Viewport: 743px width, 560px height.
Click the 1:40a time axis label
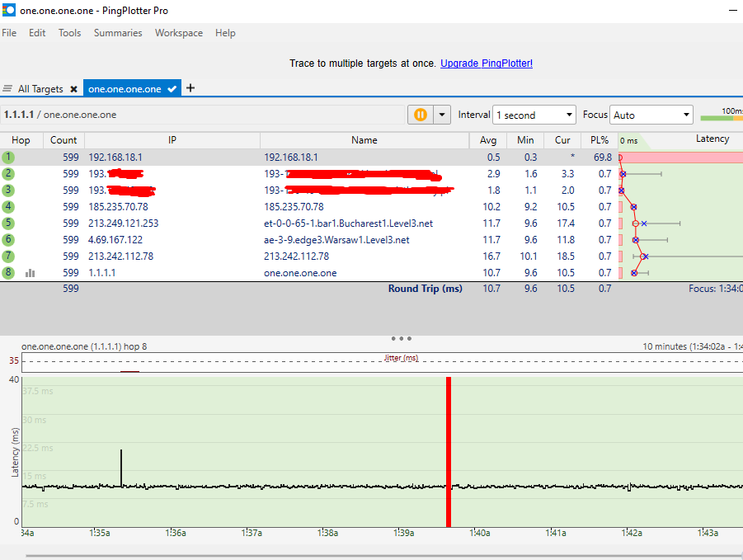480,533
